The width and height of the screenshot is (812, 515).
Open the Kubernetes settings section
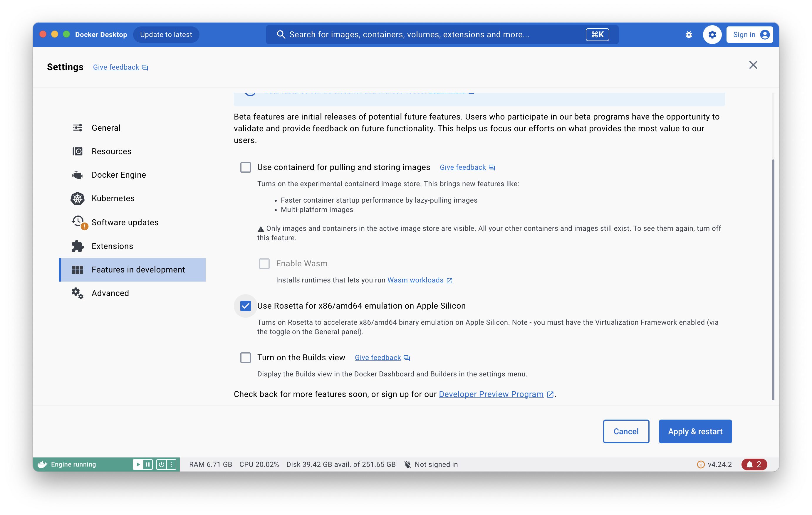coord(132,198)
